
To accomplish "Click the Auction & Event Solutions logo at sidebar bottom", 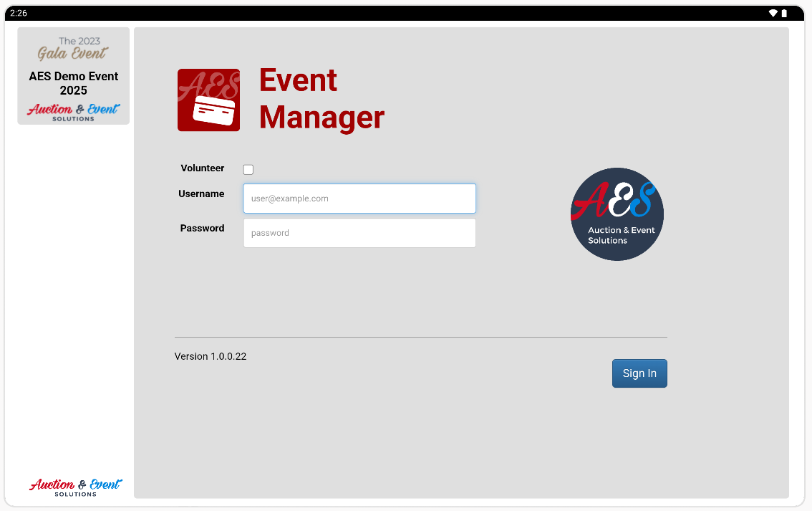I will [76, 487].
